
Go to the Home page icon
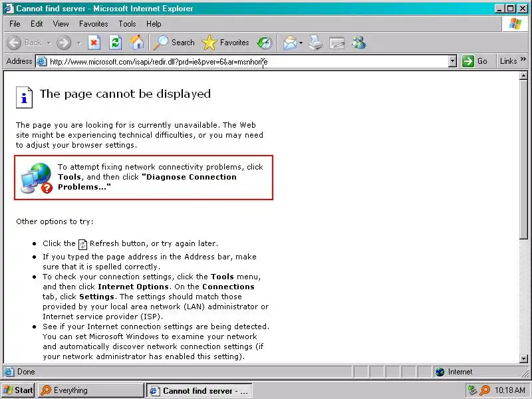(x=137, y=43)
